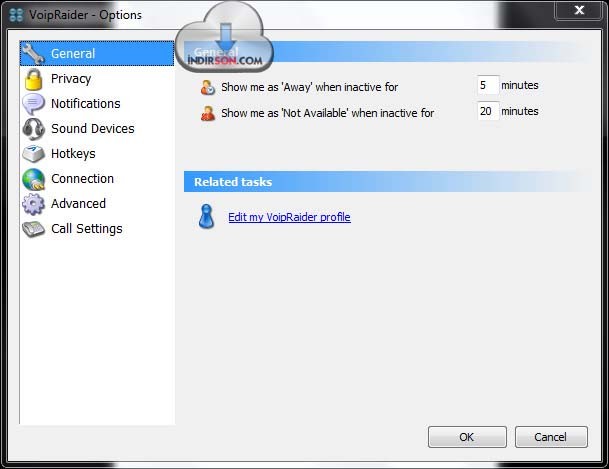Image resolution: width=609 pixels, height=469 pixels.
Task: Open the Call Settings page
Action: (x=97, y=229)
